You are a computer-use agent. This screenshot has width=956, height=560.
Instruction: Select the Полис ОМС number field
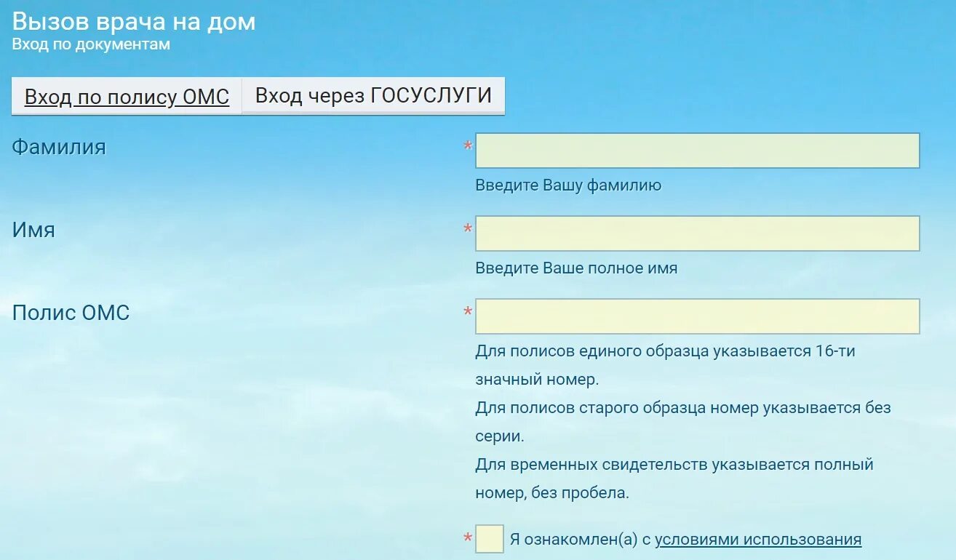click(x=698, y=316)
